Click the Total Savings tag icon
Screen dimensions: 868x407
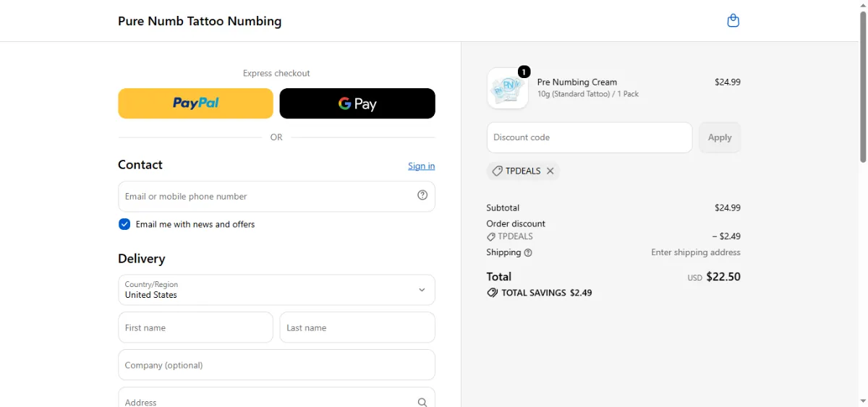click(493, 293)
